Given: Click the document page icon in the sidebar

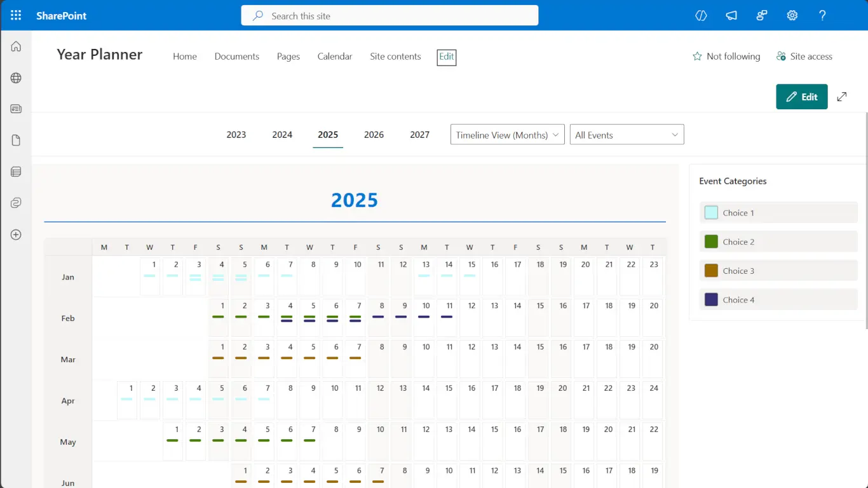Looking at the screenshot, I should 16,140.
